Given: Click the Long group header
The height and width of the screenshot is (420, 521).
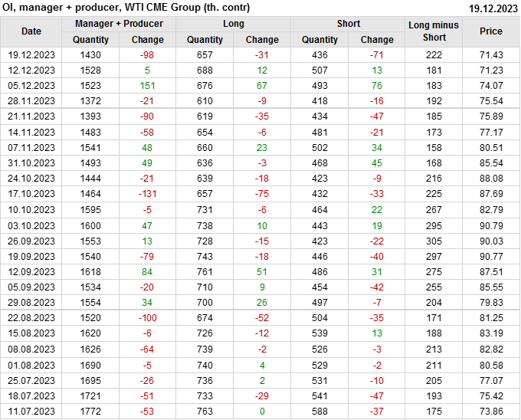Looking at the screenshot, I should (234, 24).
